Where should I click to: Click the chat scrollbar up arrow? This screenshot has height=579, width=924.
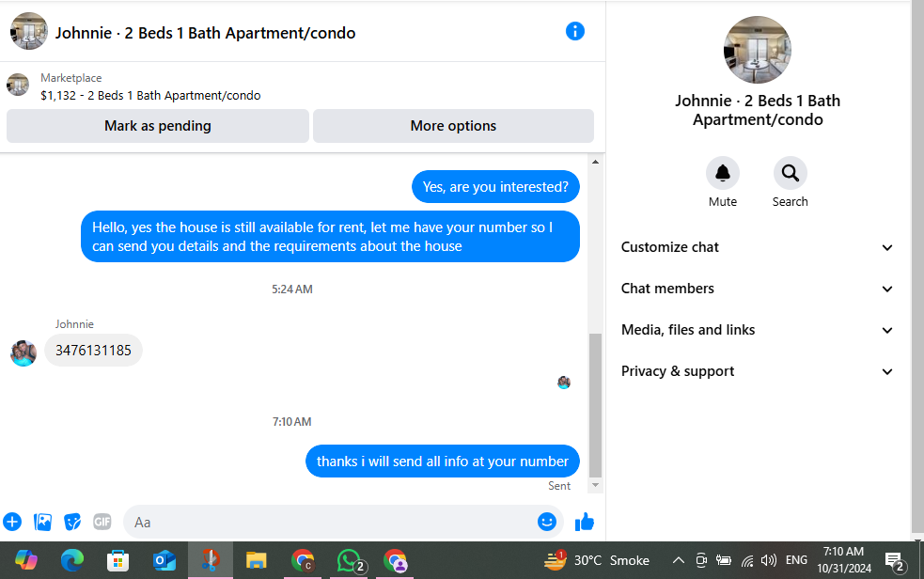coord(595,162)
